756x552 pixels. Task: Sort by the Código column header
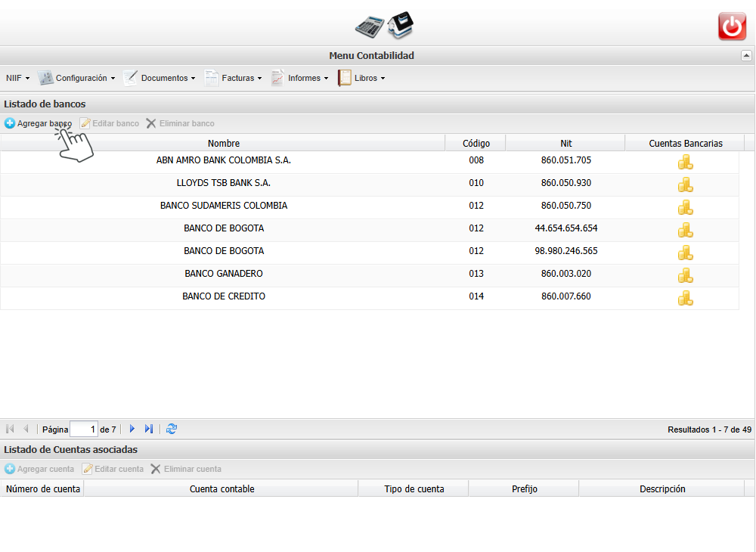[476, 143]
